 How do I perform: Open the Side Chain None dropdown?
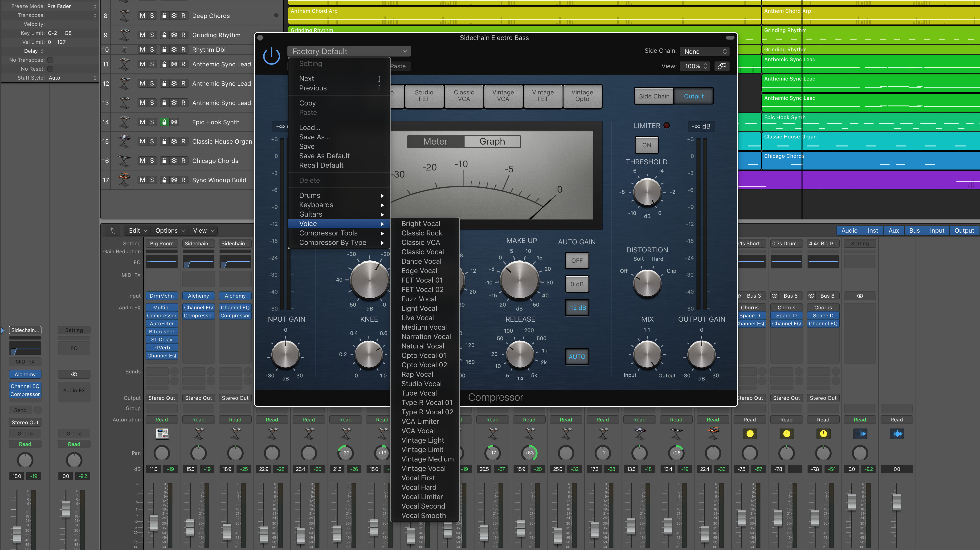704,51
